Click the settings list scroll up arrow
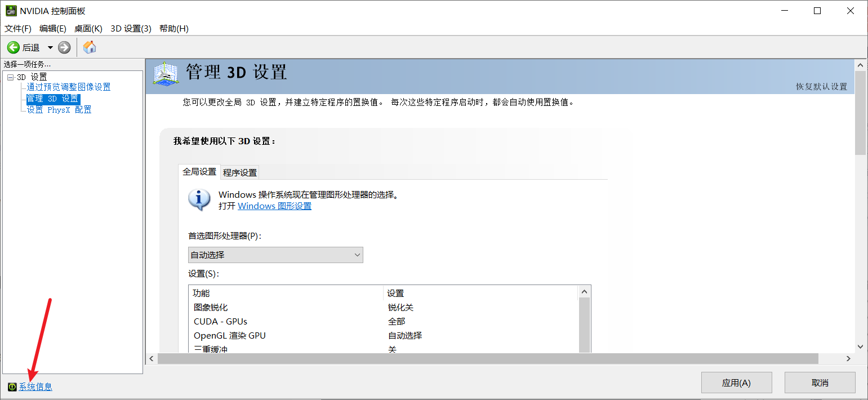 [x=584, y=292]
